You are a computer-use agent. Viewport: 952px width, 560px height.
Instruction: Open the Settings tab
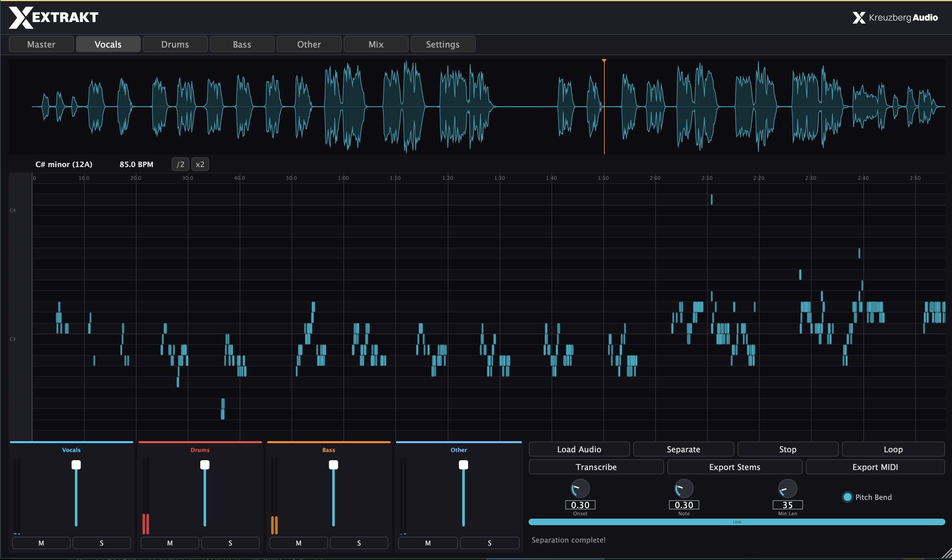pos(443,44)
